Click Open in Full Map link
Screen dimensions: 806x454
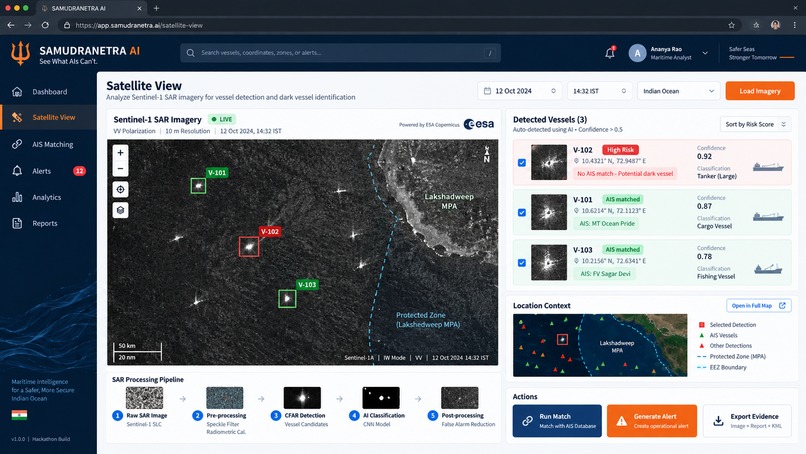pyautogui.click(x=758, y=305)
